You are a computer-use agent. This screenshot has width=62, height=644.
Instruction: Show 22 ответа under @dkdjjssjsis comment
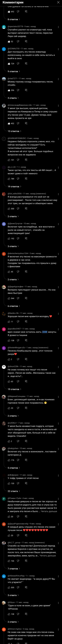[x=14, y=491]
